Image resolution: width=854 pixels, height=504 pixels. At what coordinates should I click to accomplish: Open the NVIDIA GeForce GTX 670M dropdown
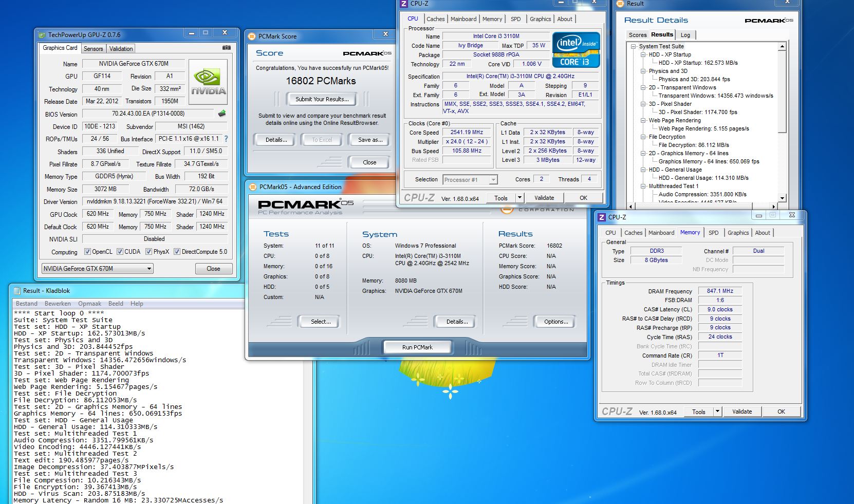click(98, 269)
